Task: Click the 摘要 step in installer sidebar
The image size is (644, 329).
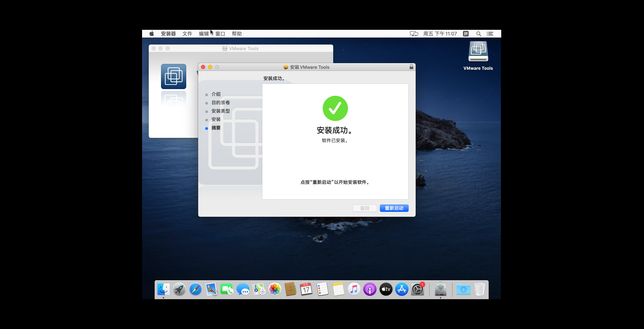Action: (216, 128)
